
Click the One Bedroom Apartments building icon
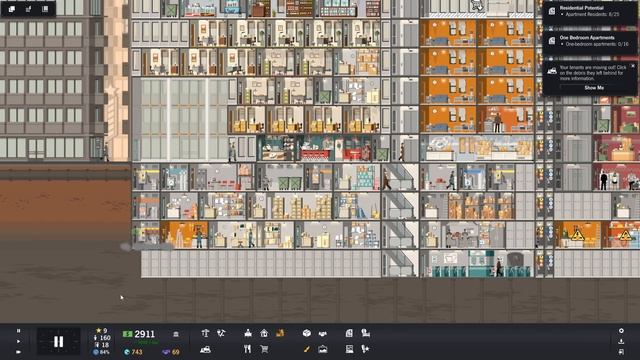(552, 40)
